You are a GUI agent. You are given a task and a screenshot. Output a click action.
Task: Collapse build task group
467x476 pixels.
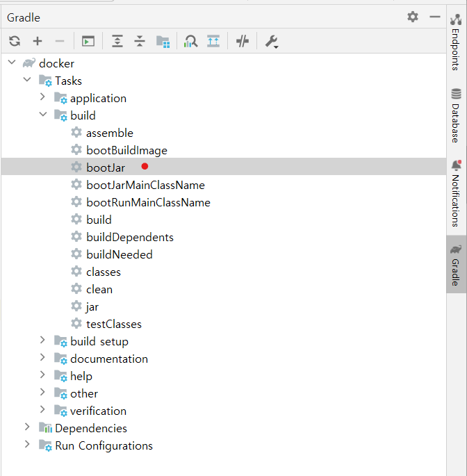click(x=43, y=115)
